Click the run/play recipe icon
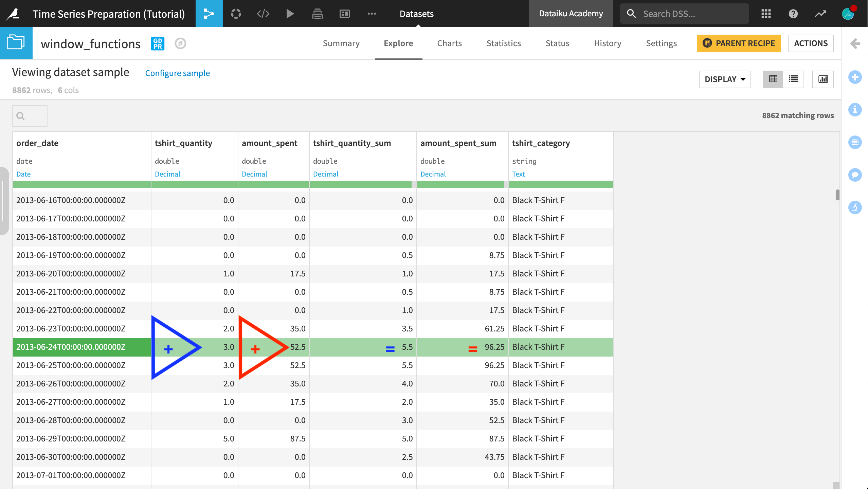 pos(290,13)
